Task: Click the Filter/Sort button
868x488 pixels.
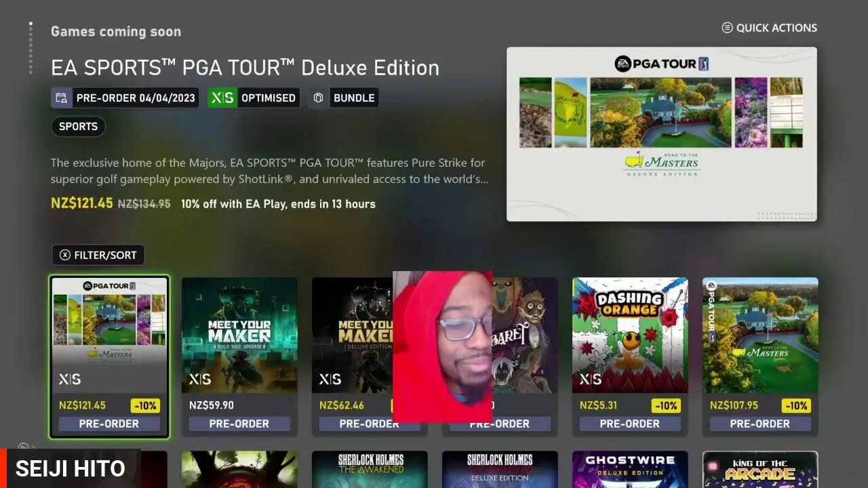Action: pyautogui.click(x=98, y=255)
